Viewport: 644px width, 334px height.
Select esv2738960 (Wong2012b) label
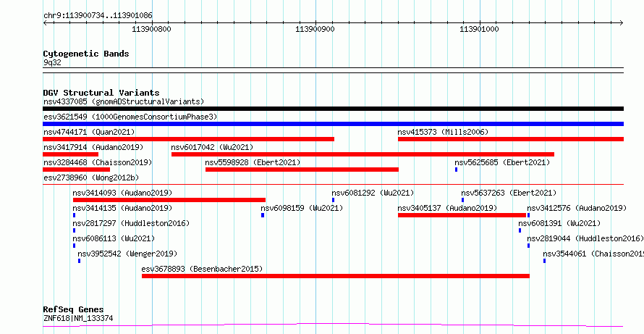91,178
